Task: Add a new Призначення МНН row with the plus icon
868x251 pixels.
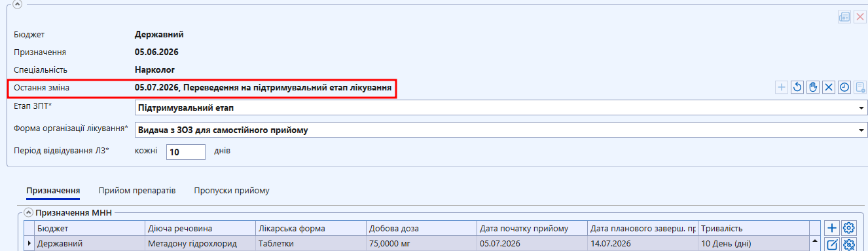Action: pyautogui.click(x=832, y=228)
